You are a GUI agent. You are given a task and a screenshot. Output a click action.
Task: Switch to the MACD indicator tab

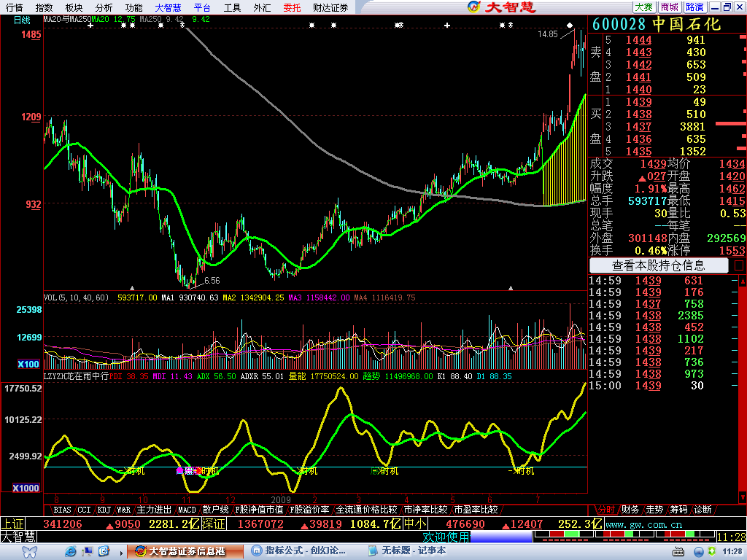pos(187,510)
